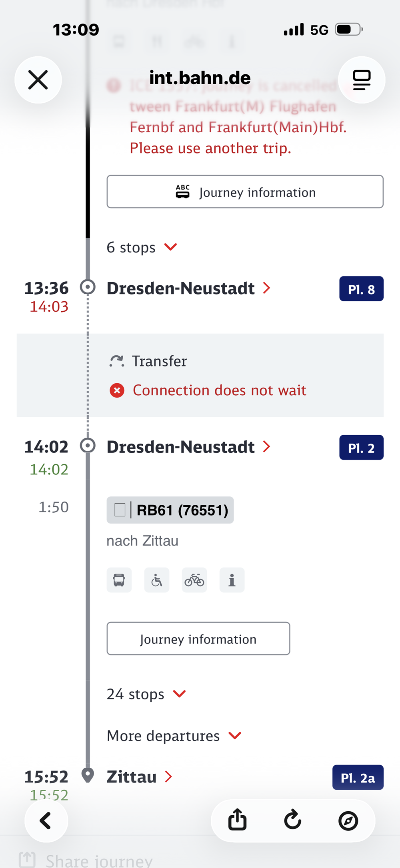The height and width of the screenshot is (868, 400).
Task: Reload the page with refresh icon
Action: 293,820
